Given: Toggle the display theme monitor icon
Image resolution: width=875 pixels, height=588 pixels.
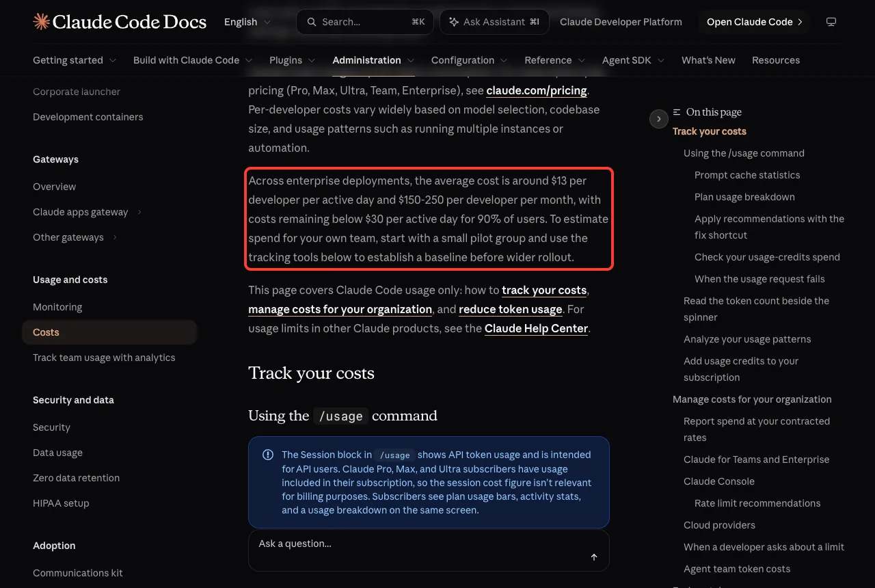Looking at the screenshot, I should (831, 22).
